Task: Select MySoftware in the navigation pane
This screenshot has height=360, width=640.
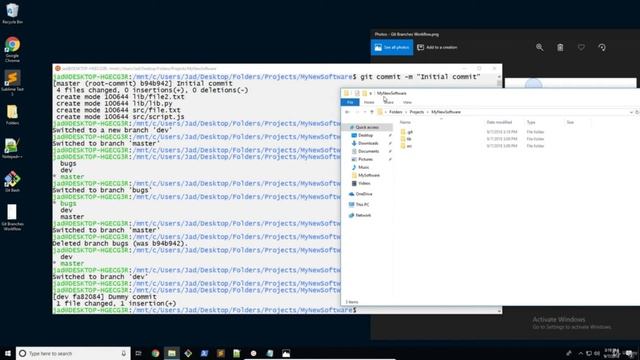Action: tap(369, 175)
